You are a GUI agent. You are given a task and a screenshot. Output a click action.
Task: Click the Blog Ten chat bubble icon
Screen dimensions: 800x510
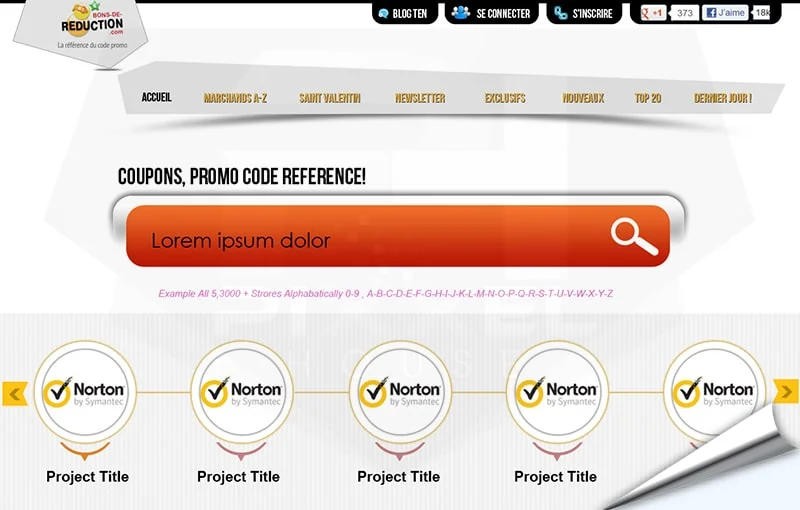383,14
